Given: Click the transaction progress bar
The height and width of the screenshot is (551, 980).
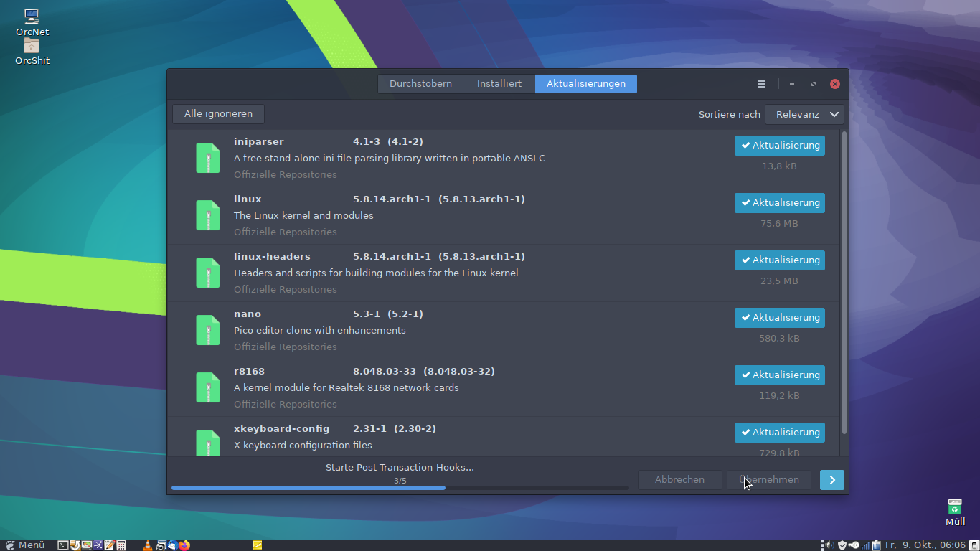Looking at the screenshot, I should (400, 488).
